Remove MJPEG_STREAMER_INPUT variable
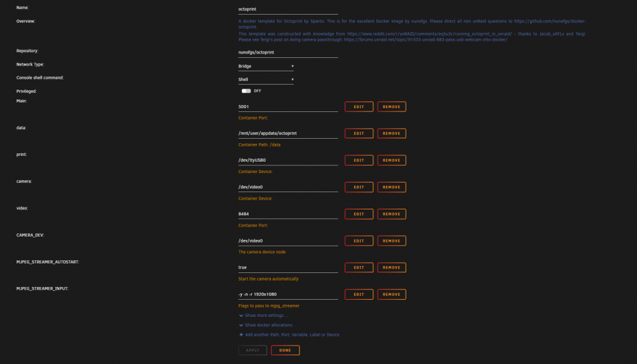This screenshot has width=637, height=364. (x=392, y=294)
